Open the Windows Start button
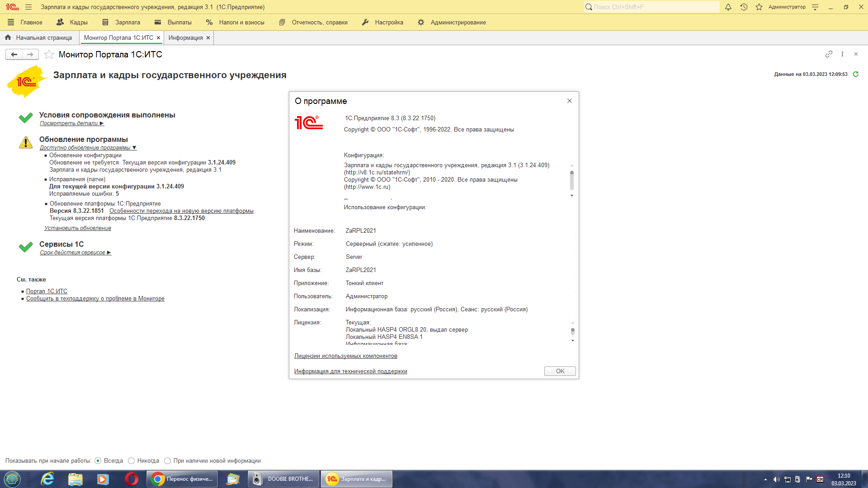The height and width of the screenshot is (488, 868). click(12, 479)
